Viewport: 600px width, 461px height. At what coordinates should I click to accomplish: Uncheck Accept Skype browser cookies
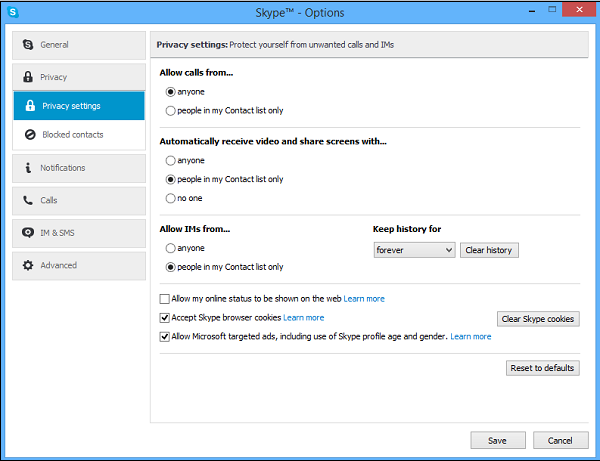pos(165,318)
